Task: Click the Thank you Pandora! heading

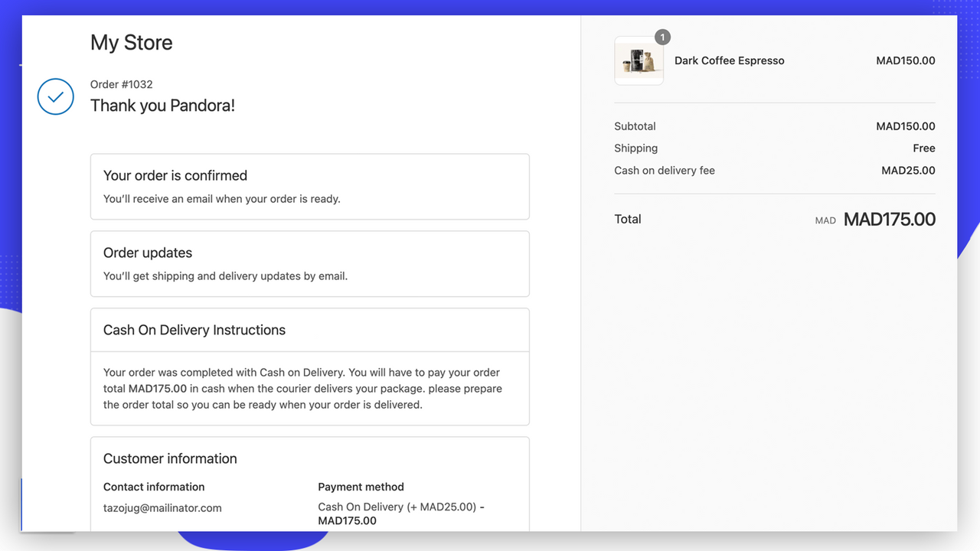Action: pyautogui.click(x=163, y=106)
